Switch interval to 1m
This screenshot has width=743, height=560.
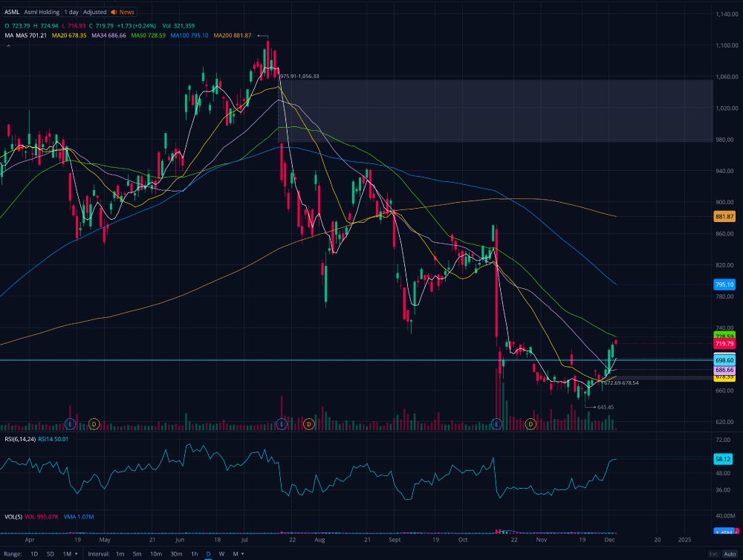point(120,554)
